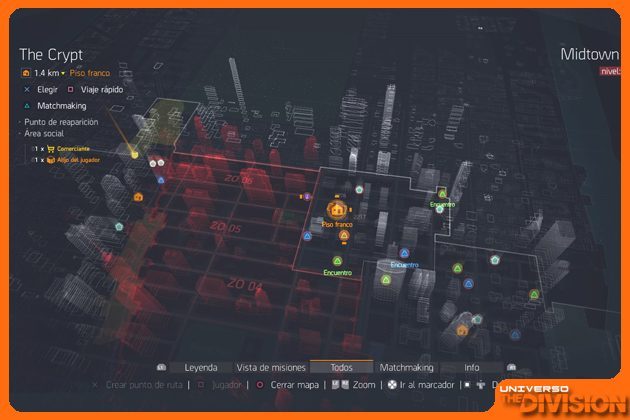
Task: Open the Leyenda tab
Action: (201, 367)
